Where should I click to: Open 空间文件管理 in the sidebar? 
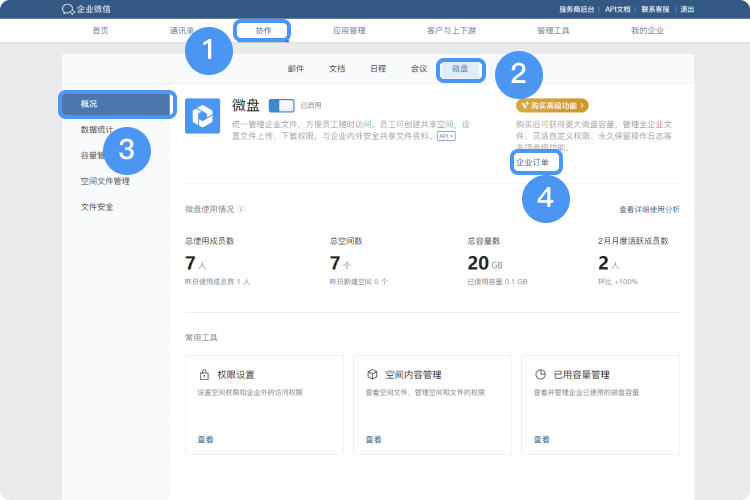point(105,181)
